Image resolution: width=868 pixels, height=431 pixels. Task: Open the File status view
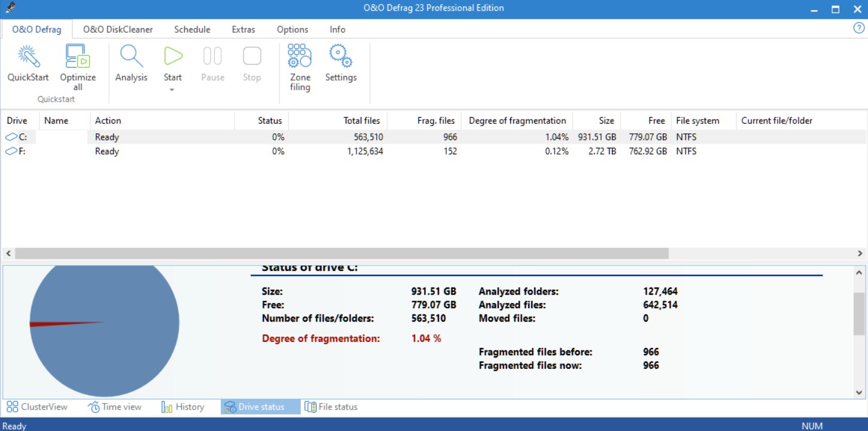(x=331, y=407)
